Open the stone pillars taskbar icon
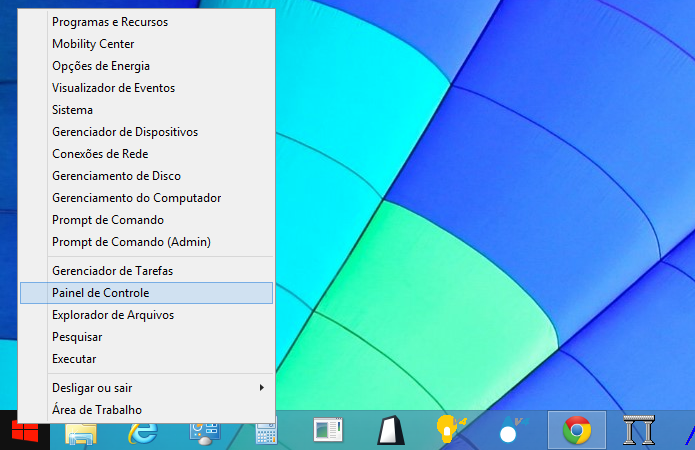Image resolution: width=695 pixels, height=450 pixels. click(x=639, y=430)
